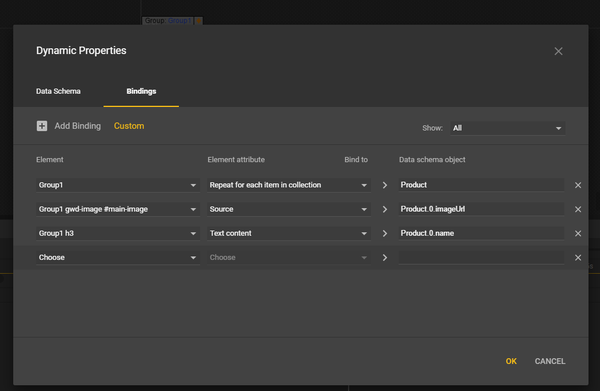Delete the Product.0.imageUrl binding row
Image resolution: width=600 pixels, height=391 pixels.
578,209
